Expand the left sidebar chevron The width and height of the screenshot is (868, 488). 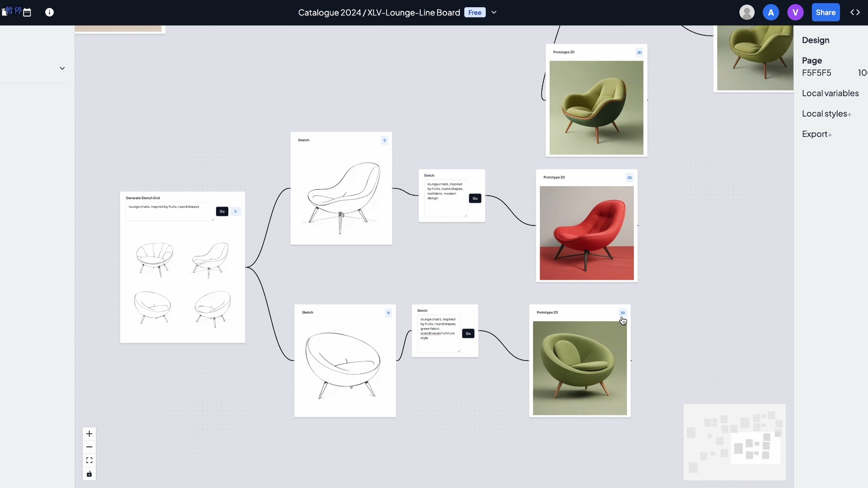62,68
